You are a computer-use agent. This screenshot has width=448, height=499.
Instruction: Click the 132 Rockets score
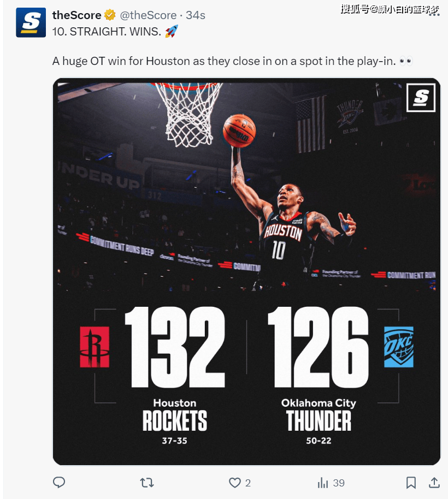point(175,347)
